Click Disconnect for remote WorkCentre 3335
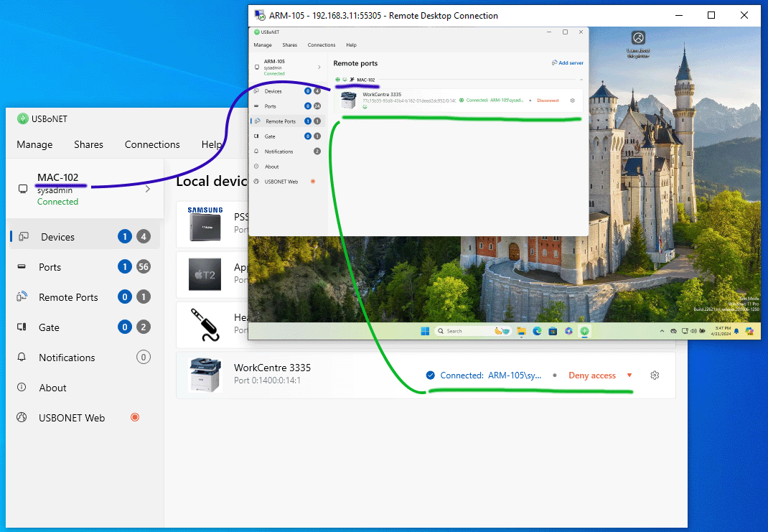 [548, 101]
